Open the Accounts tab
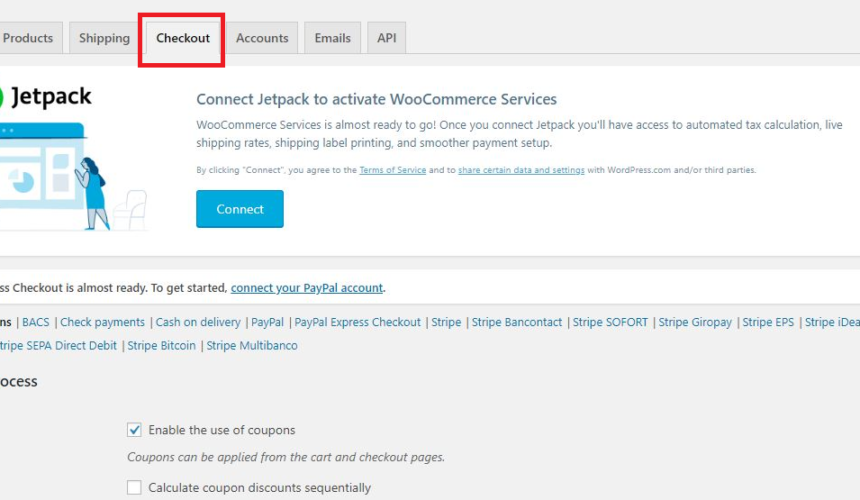Viewport: 860px width, 500px height. click(x=262, y=38)
